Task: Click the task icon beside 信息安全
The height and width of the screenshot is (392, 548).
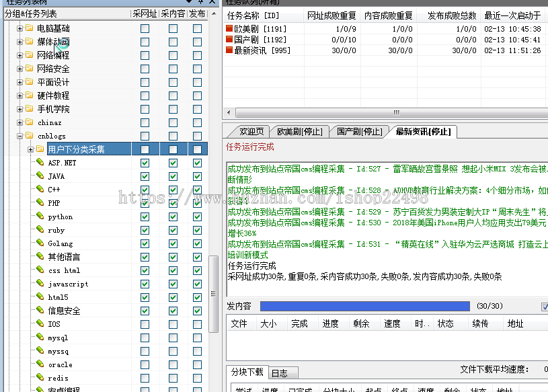Action: click(40, 310)
